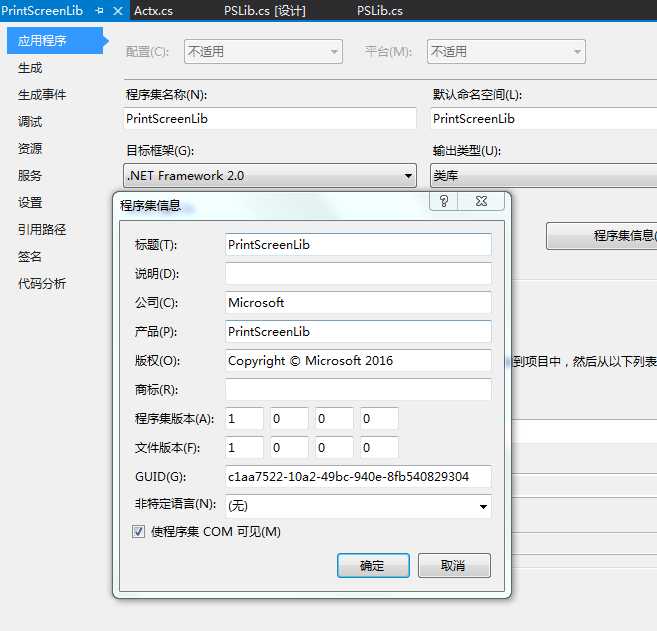Go to the 调试 page
Screen dimensions: 657x631
pos(30,122)
